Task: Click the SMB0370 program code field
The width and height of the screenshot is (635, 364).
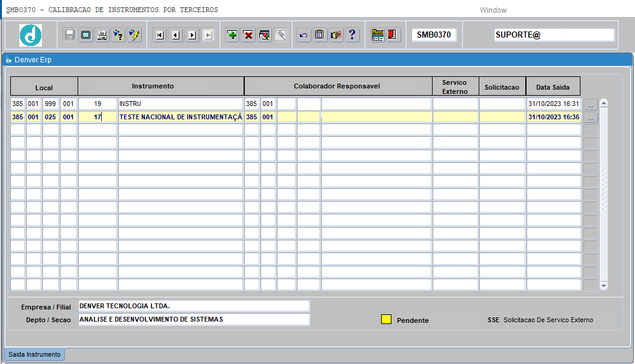Action: point(434,35)
